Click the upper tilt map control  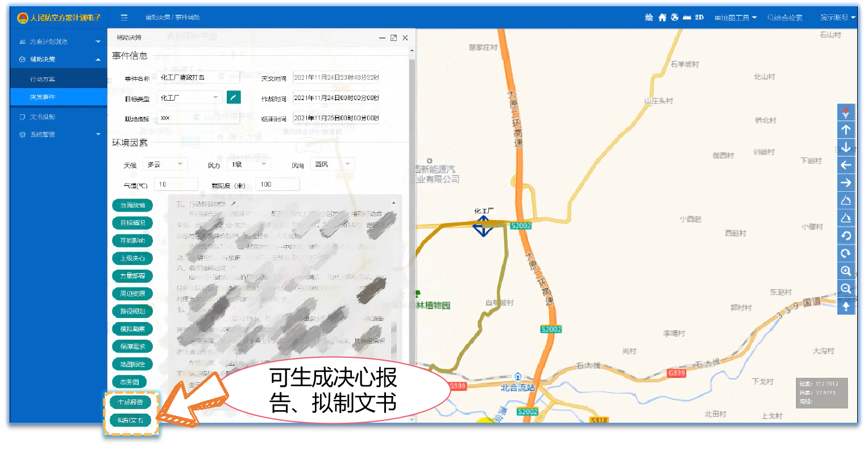click(x=846, y=200)
